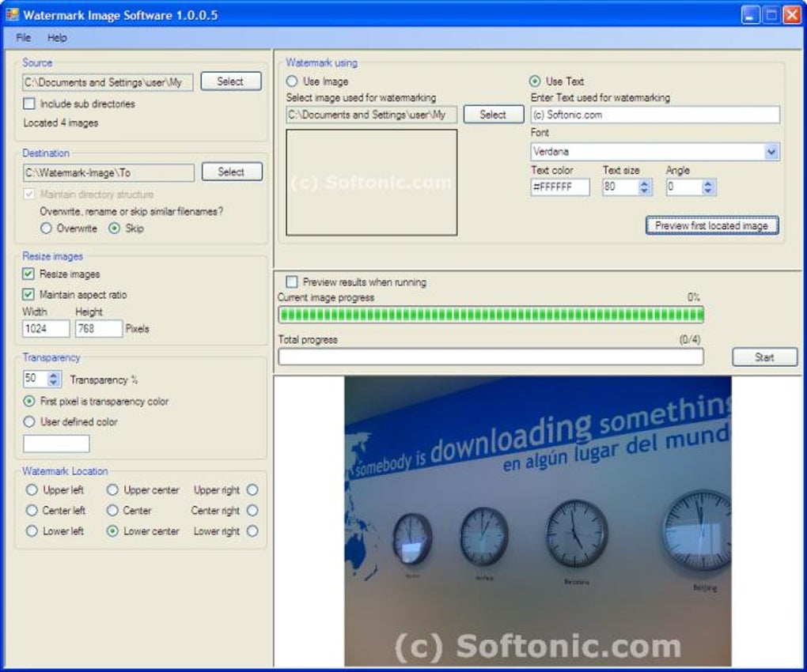
Task: Click Select button for Source folder
Action: tap(230, 81)
